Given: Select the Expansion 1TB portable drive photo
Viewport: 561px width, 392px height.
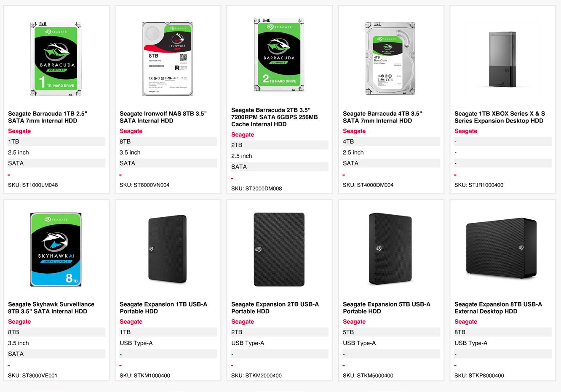Looking at the screenshot, I should (167, 249).
